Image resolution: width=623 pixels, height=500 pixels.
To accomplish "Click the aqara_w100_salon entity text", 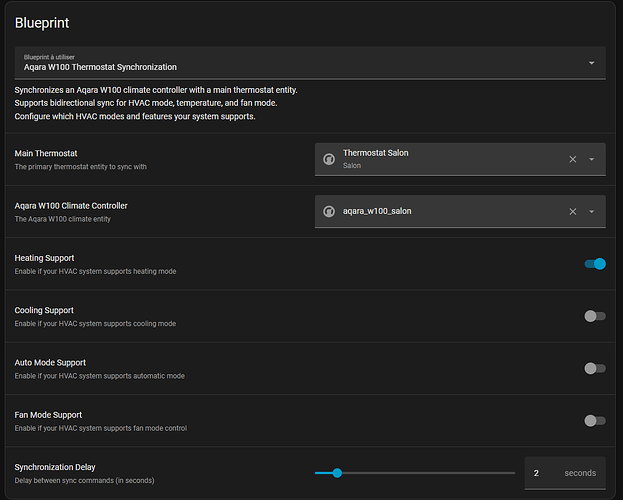I will 377,211.
